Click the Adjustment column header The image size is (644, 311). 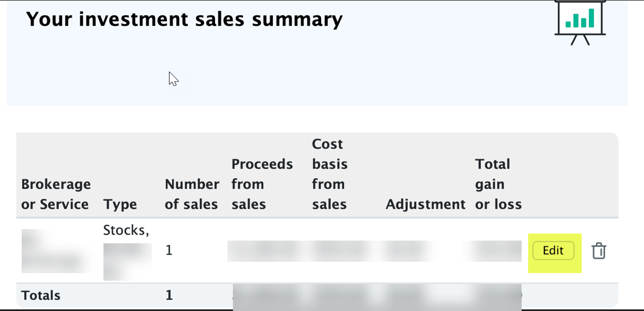point(426,204)
